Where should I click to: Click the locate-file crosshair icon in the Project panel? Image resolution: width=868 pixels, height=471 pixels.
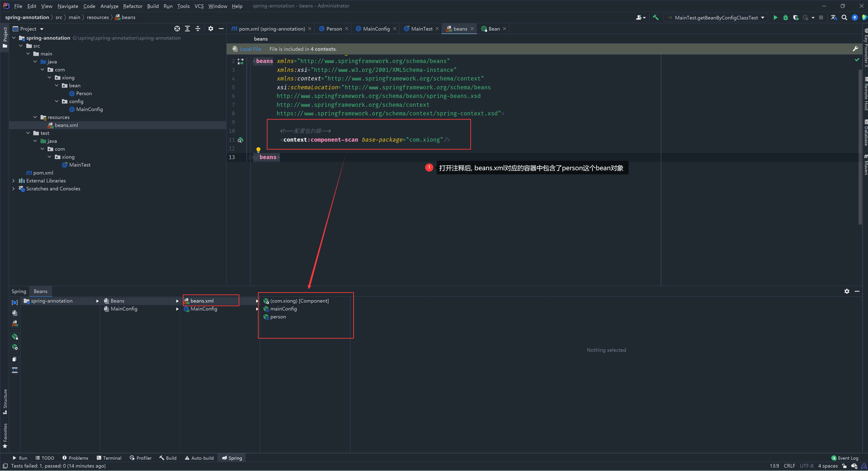[x=177, y=29]
